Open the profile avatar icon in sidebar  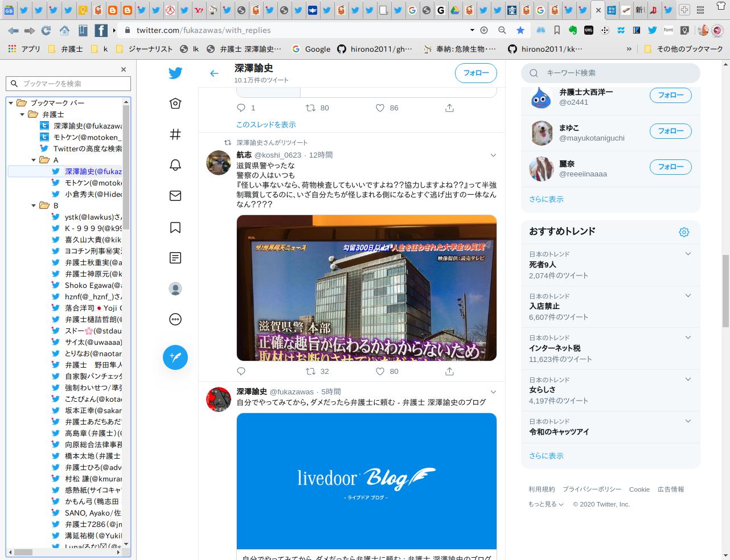[175, 289]
